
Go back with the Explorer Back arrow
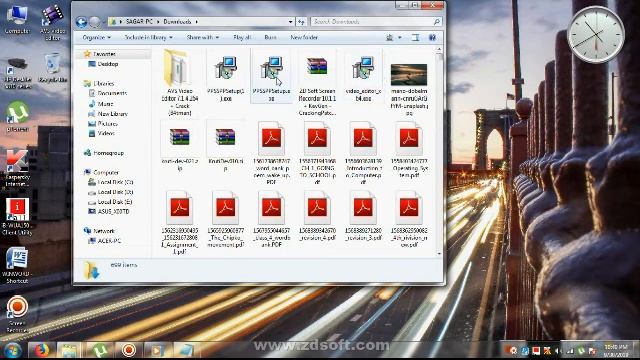pyautogui.click(x=81, y=22)
